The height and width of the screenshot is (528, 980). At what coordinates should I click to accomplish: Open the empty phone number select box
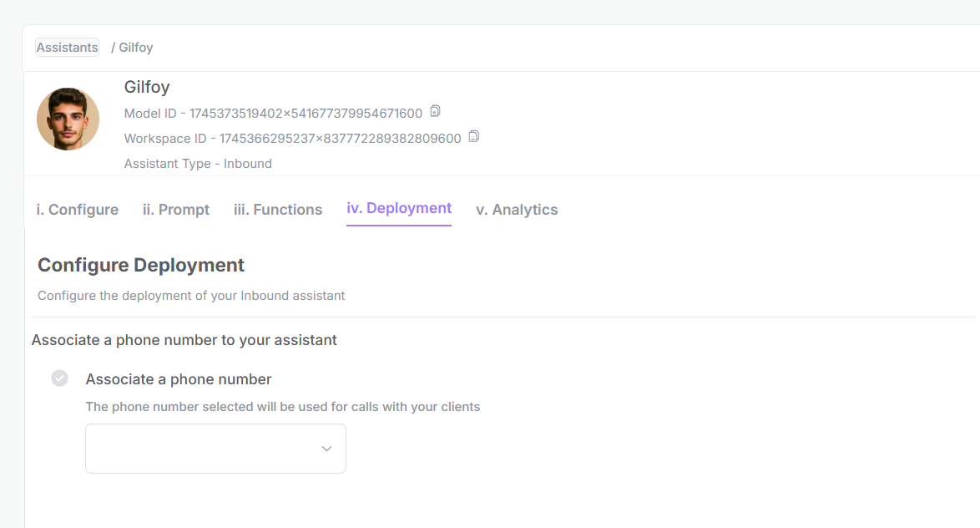(x=215, y=449)
